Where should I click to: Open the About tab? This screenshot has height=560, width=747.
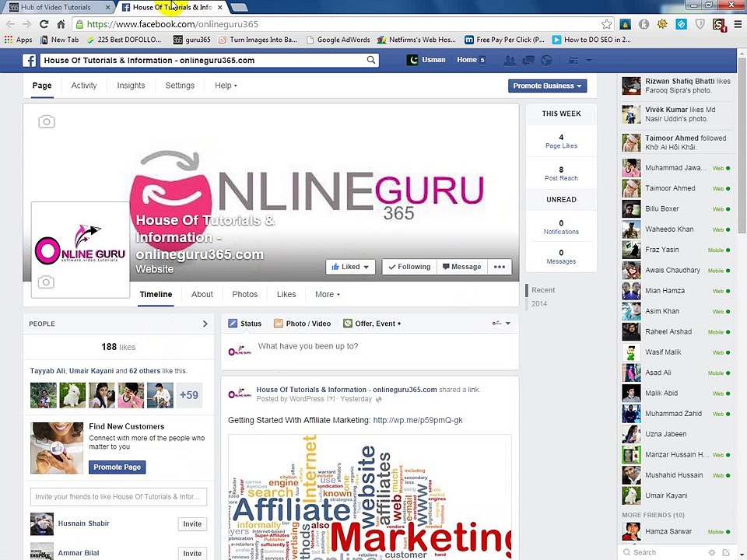pos(202,294)
